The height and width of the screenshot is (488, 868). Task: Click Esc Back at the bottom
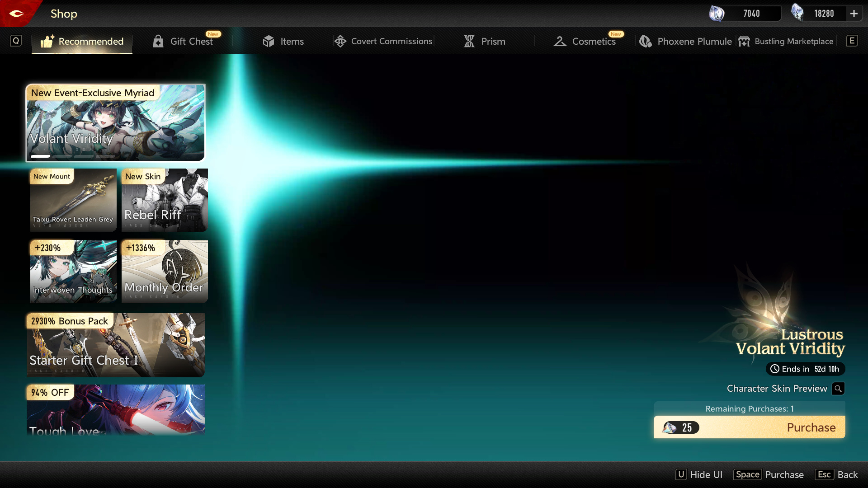click(836, 474)
